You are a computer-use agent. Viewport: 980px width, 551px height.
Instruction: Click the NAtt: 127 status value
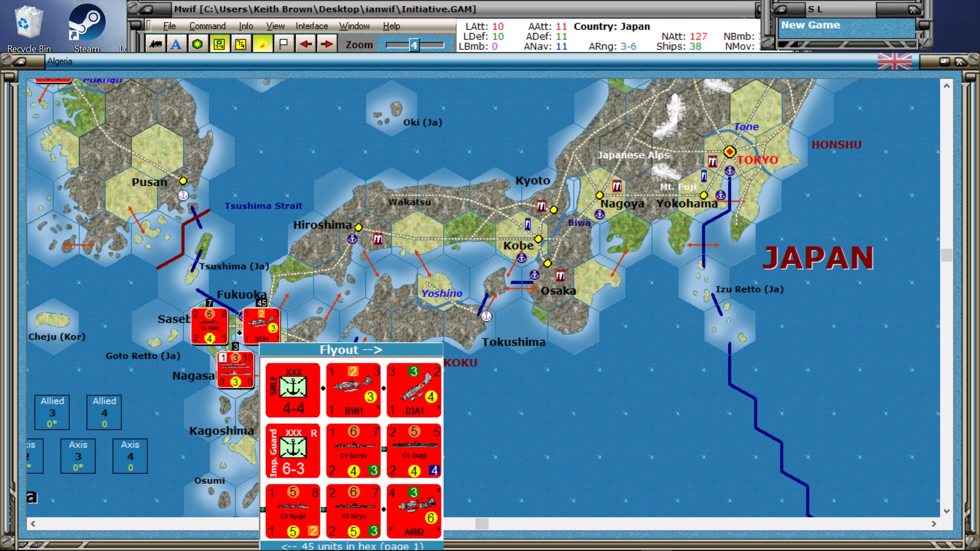tap(684, 36)
